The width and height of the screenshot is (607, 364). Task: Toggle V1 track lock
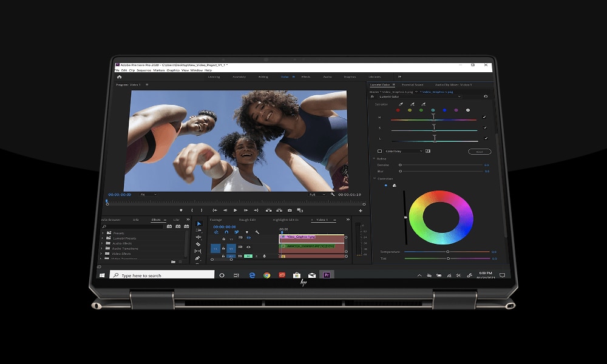pos(223,248)
